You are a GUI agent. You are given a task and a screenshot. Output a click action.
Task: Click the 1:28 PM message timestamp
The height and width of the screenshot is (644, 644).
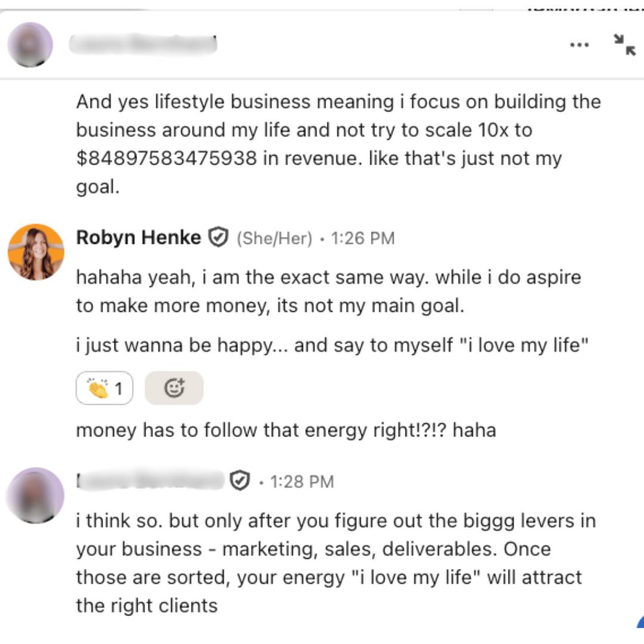coord(302,481)
